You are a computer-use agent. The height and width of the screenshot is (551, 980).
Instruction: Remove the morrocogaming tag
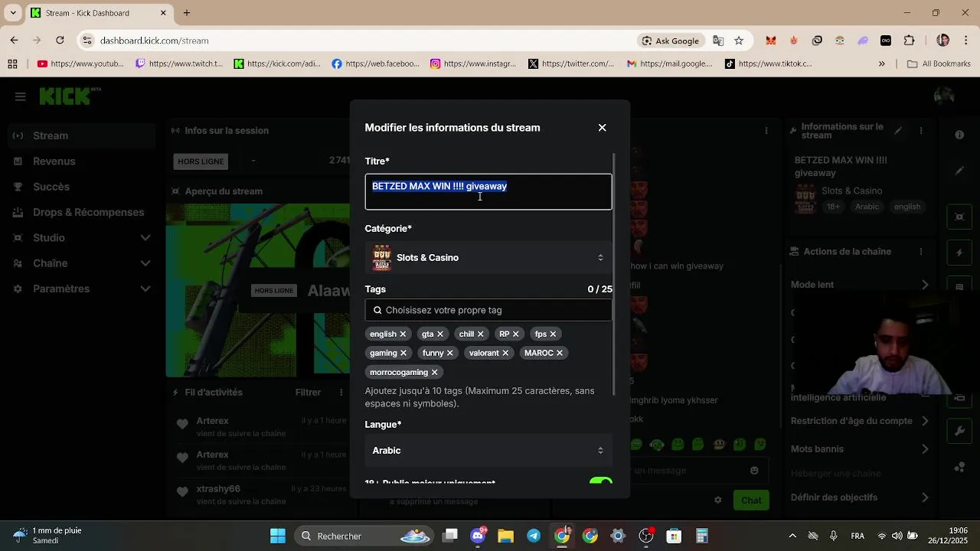click(434, 372)
